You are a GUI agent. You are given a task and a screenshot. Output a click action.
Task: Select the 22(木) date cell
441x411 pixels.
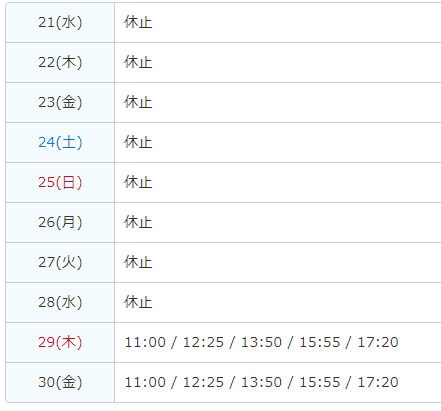(60, 62)
